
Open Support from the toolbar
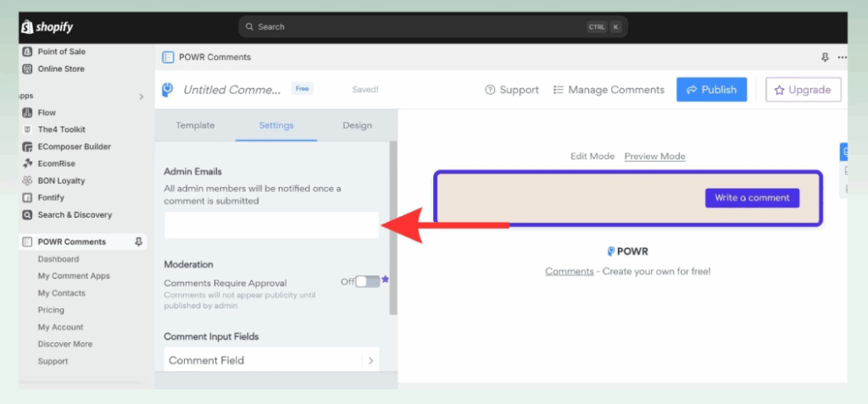[511, 90]
